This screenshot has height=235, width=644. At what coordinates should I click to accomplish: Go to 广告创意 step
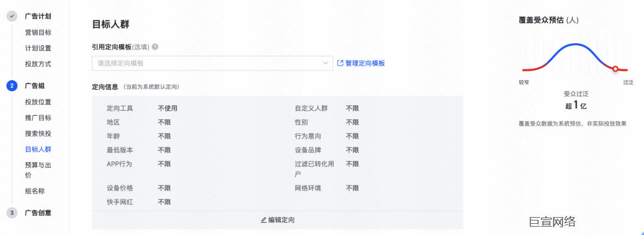[38, 213]
